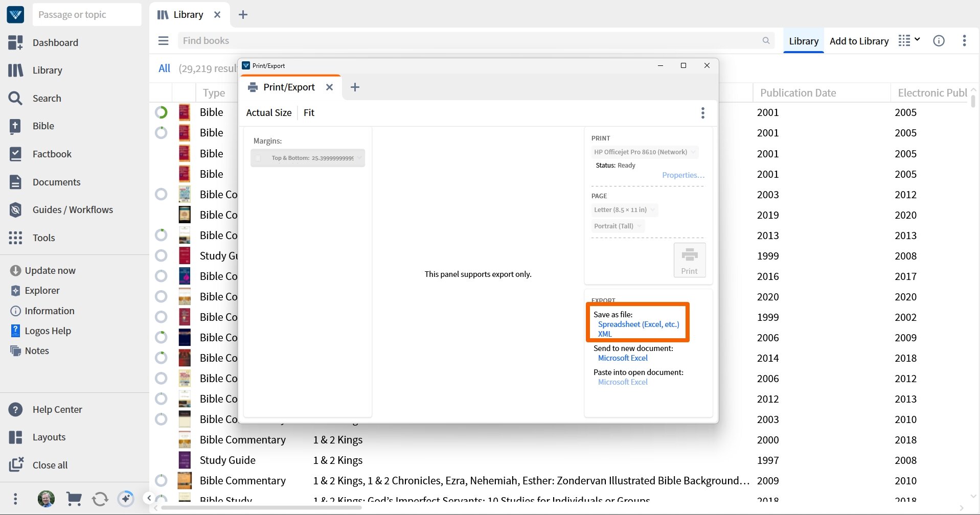Image resolution: width=980 pixels, height=515 pixels.
Task: Close the Print/Export tab
Action: coord(330,87)
